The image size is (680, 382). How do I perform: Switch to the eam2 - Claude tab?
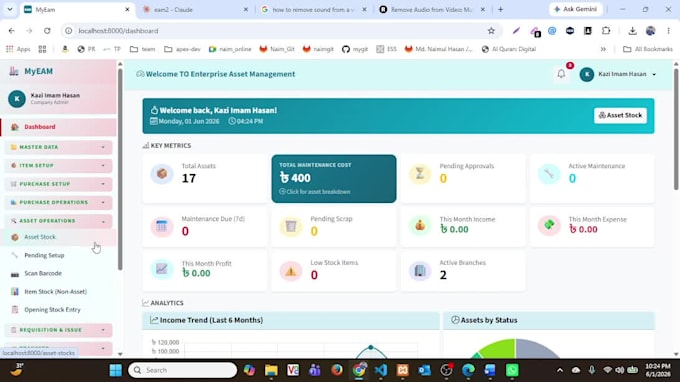click(x=195, y=10)
